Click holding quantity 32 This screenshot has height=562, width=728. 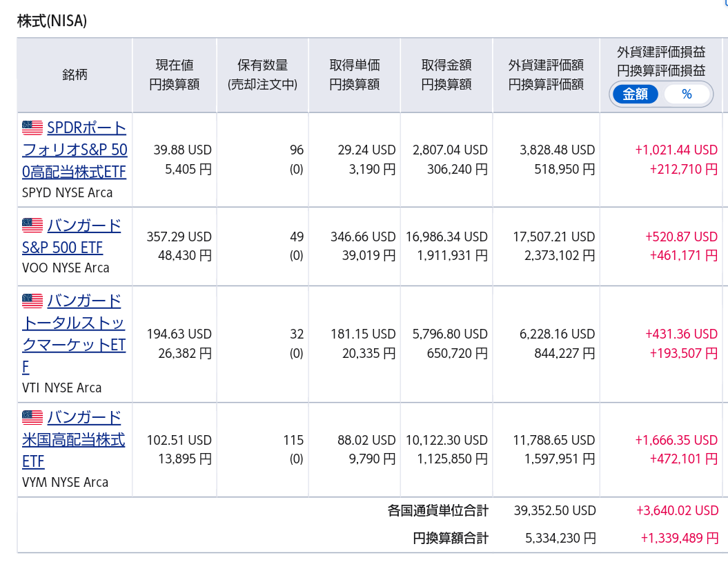click(x=297, y=334)
